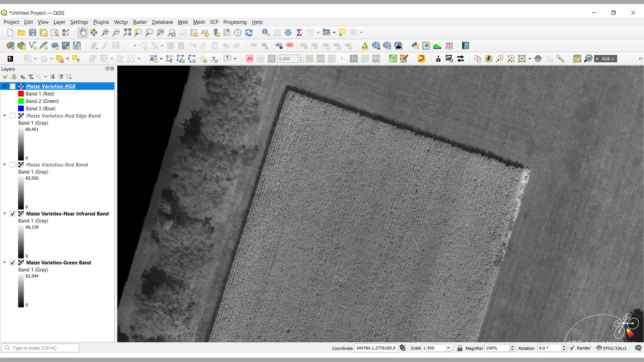Hide the Maize Varieties-Near Infrared Band layer
Screen dimensions: 644x362
click(12, 214)
